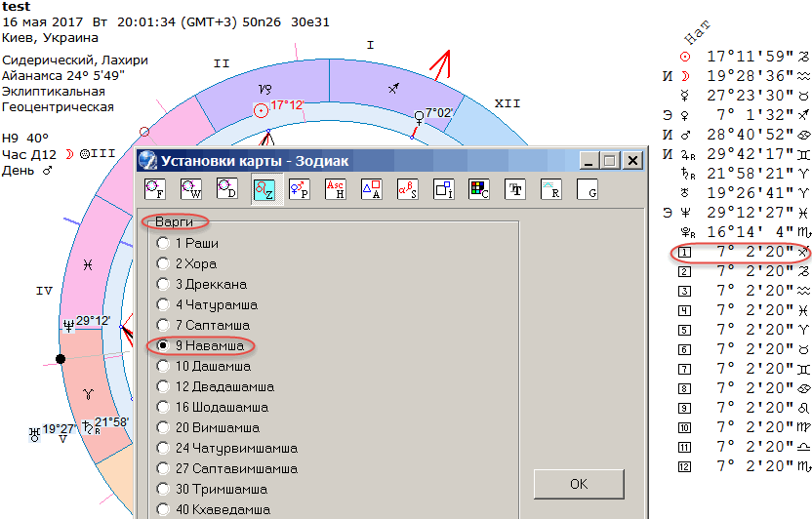Select the Zodiac settings icon labeled Z
The height and width of the screenshot is (519, 812).
[x=264, y=189]
